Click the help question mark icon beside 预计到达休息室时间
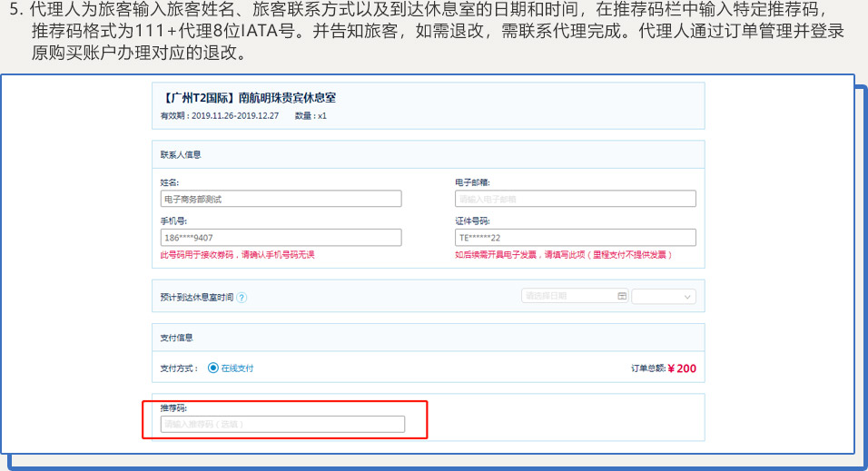This screenshot has width=868, height=471. [242, 297]
